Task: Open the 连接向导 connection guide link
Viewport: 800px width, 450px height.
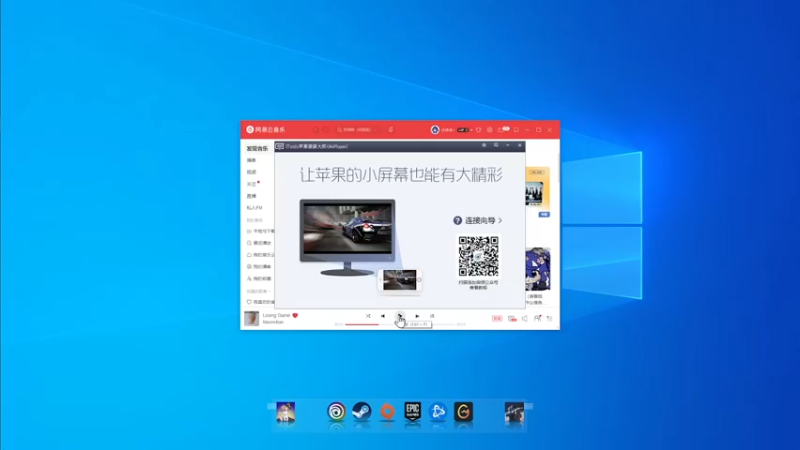Action: pos(483,220)
